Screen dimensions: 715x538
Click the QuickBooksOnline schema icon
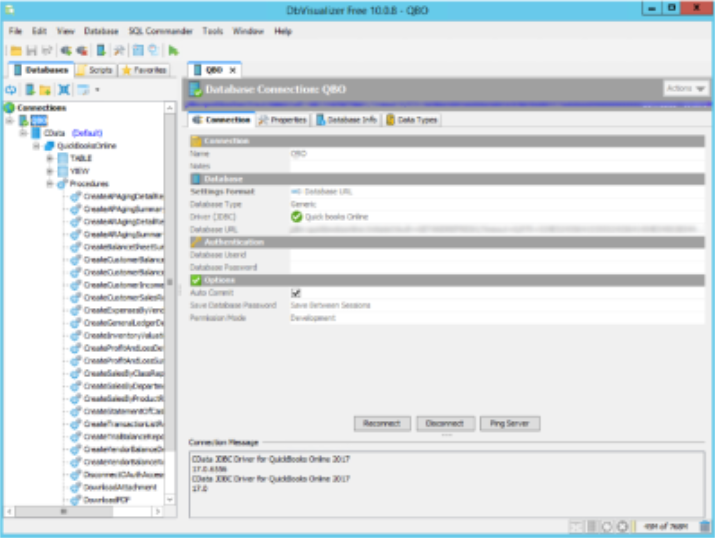click(49, 146)
